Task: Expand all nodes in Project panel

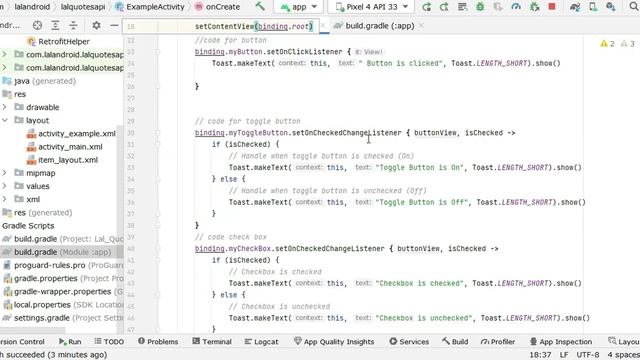Action: 55,26
